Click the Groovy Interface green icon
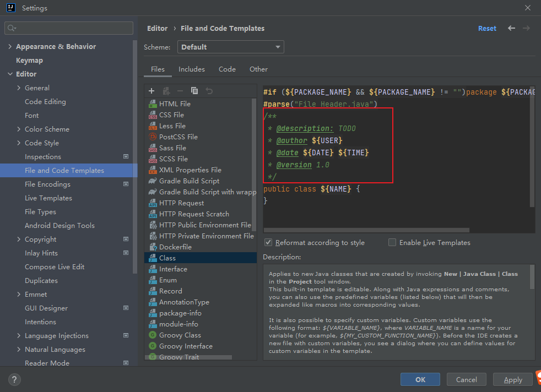The width and height of the screenshot is (541, 392). click(x=153, y=346)
